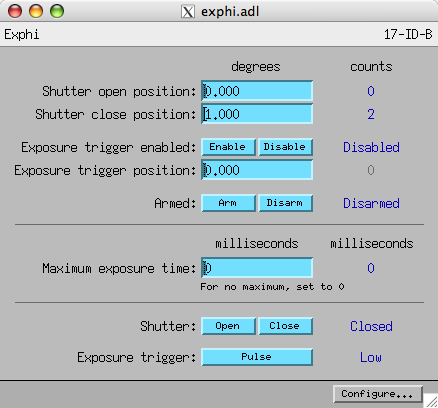Click the yellow minimize window button
Viewport: 438px width, 408px height.
click(x=36, y=11)
